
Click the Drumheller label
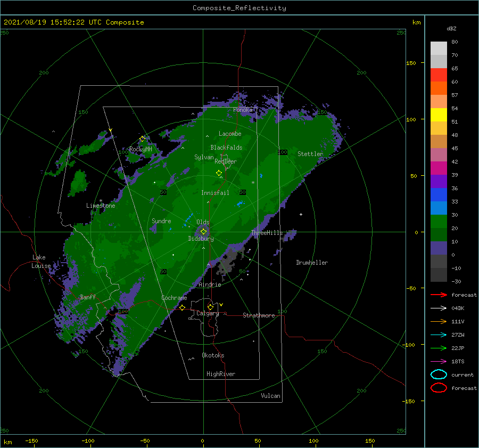(x=312, y=263)
